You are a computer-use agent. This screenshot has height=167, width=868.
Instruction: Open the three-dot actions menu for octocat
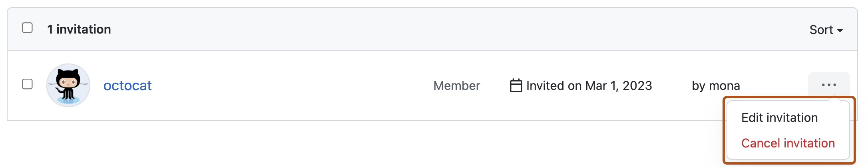click(828, 85)
